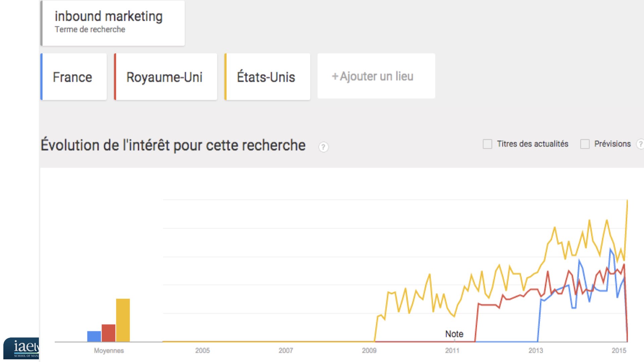
Task: Click the 2009 year label on axis
Action: [369, 351]
